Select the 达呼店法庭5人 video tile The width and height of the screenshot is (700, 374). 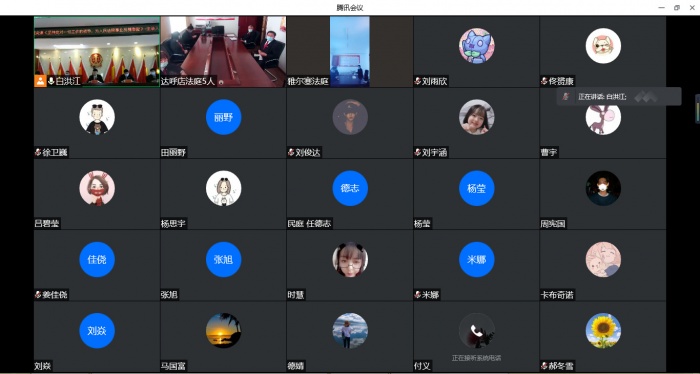coord(223,51)
